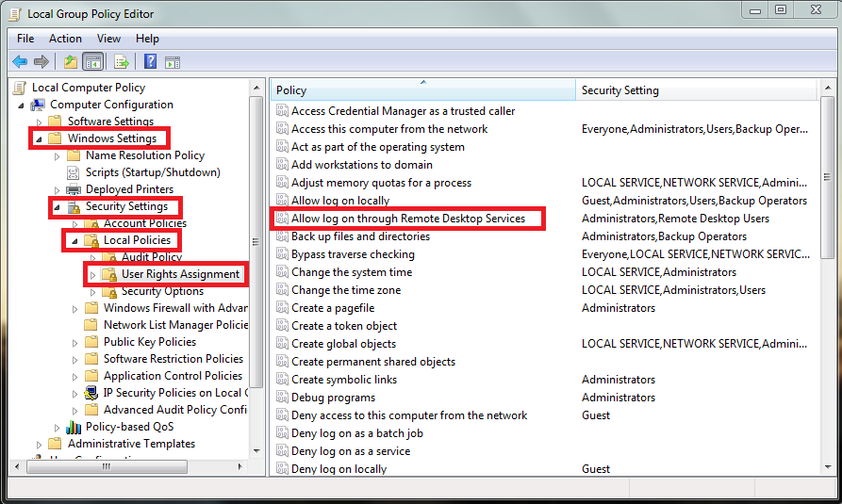Click the Forward arrow toolbar icon
The image size is (842, 504).
pos(41,62)
